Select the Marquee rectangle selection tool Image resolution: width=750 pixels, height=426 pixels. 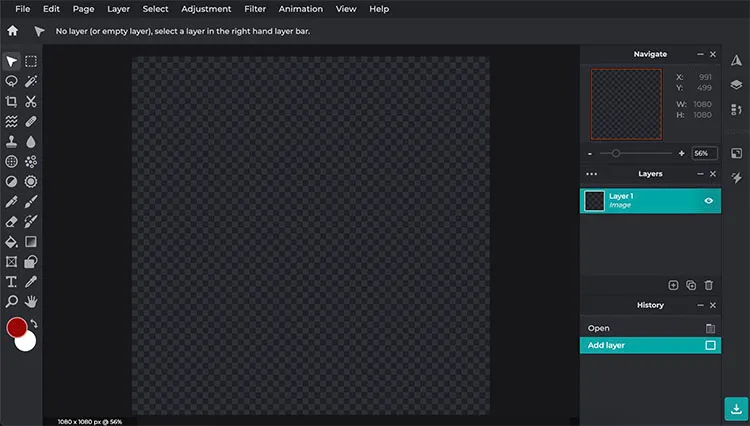tap(31, 61)
